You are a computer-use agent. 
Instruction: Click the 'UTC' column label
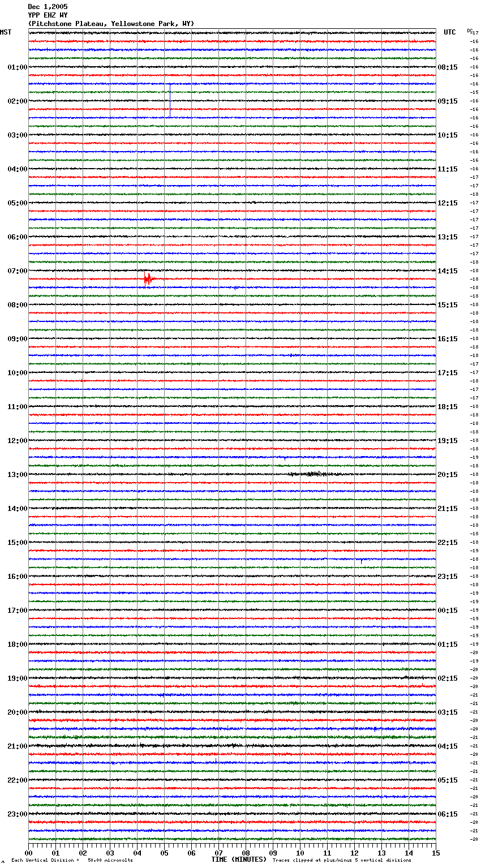tap(449, 32)
